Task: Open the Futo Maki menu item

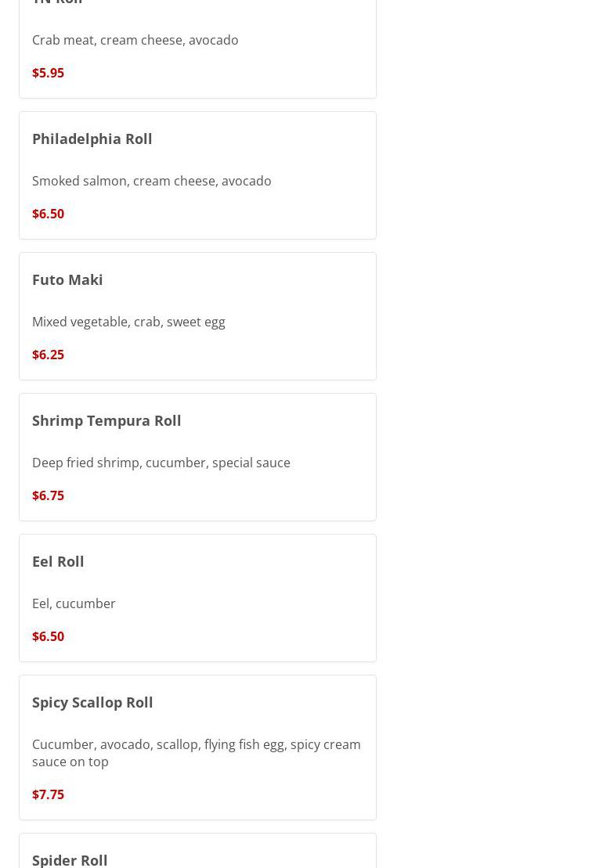Action: coord(67,279)
